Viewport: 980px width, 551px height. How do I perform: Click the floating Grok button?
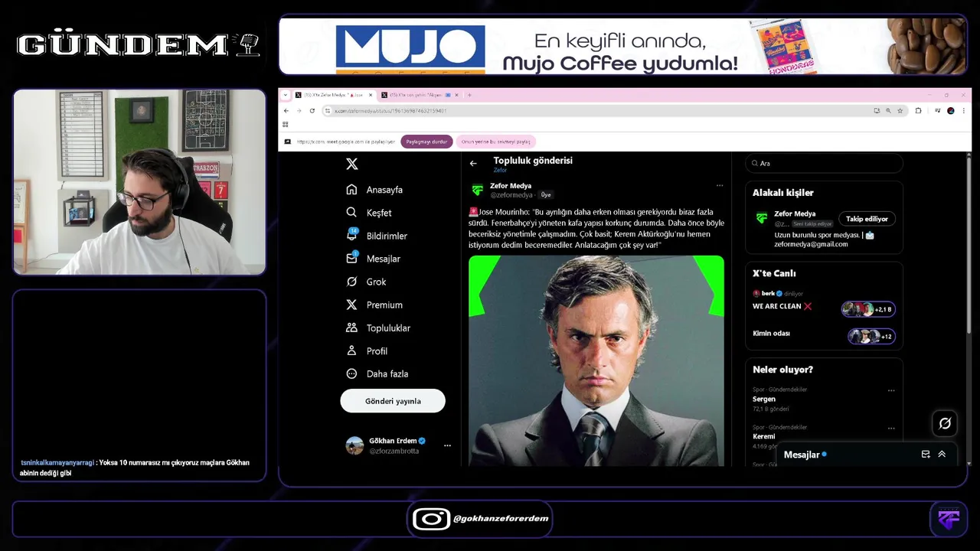945,423
